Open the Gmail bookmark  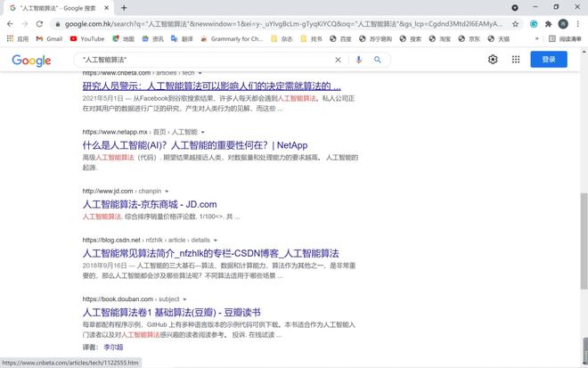click(49, 38)
